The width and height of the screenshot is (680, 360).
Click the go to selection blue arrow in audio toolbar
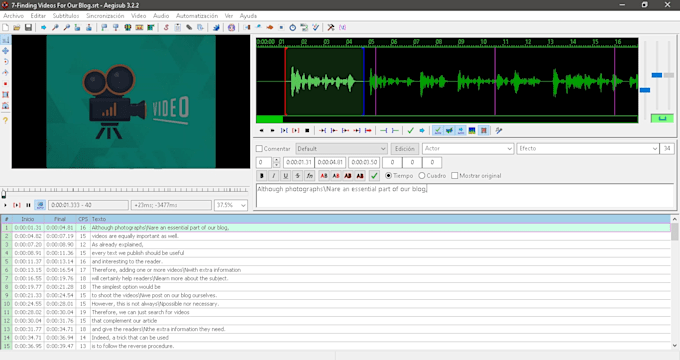422,131
